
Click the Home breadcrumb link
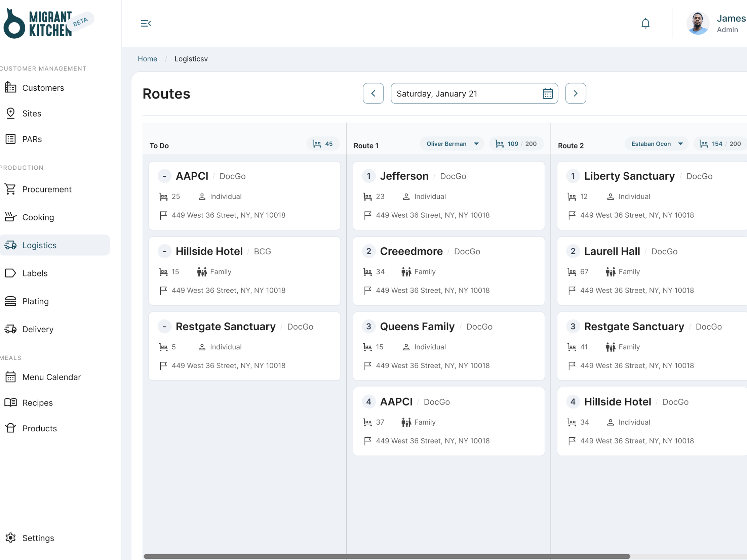[147, 59]
